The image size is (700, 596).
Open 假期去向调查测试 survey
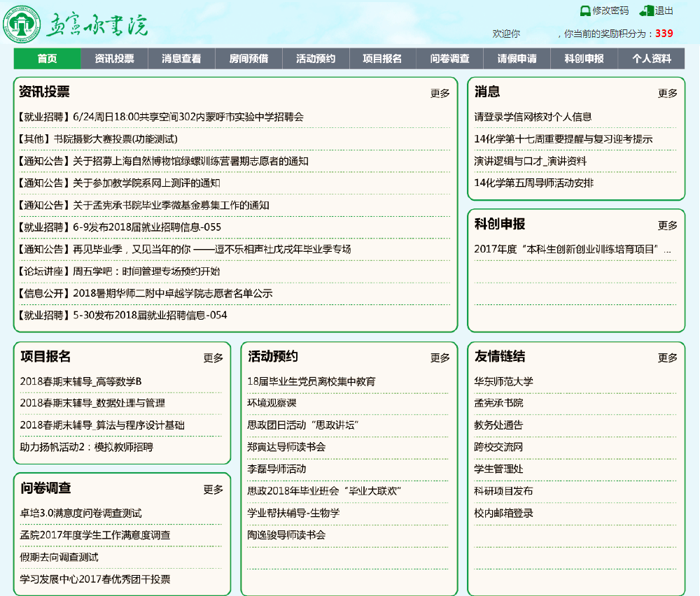(x=59, y=558)
